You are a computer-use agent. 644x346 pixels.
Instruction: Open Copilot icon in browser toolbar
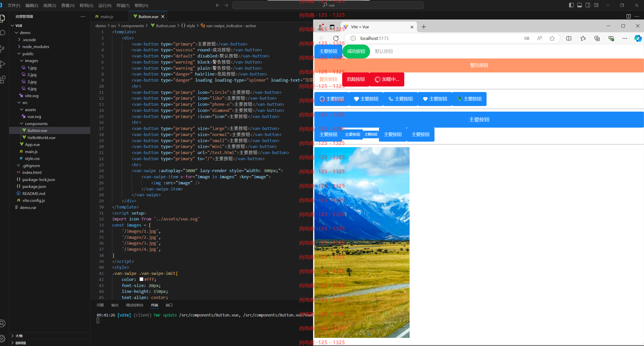click(x=638, y=38)
